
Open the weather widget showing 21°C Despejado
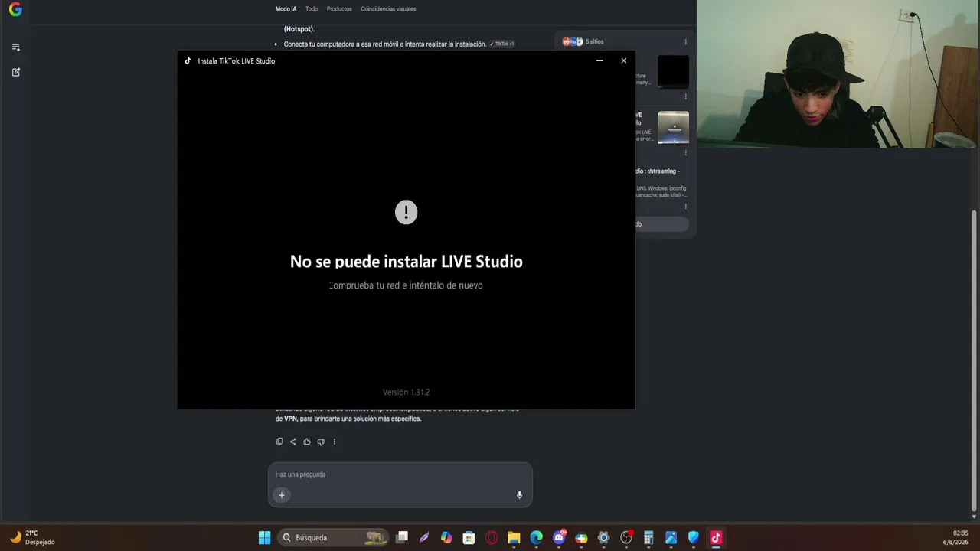click(x=32, y=537)
